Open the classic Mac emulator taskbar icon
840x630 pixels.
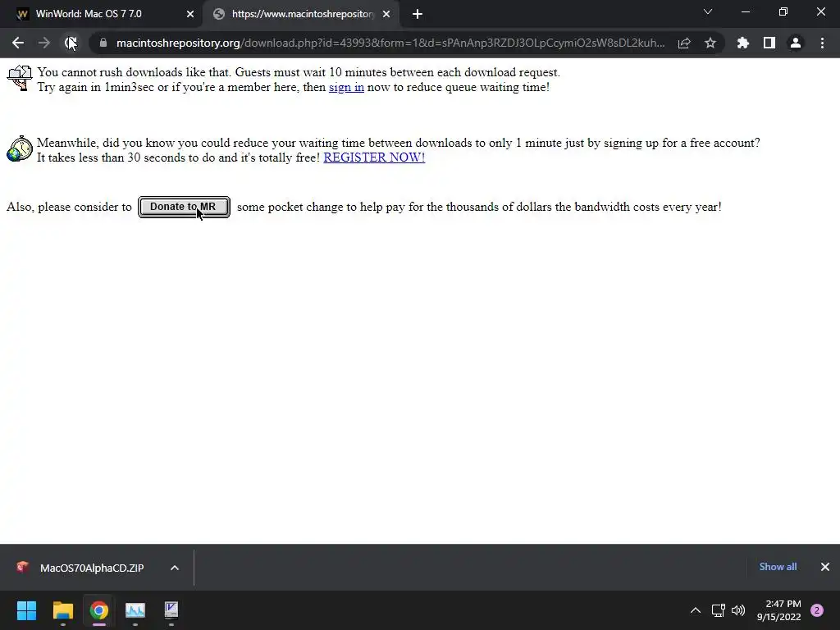[171, 610]
